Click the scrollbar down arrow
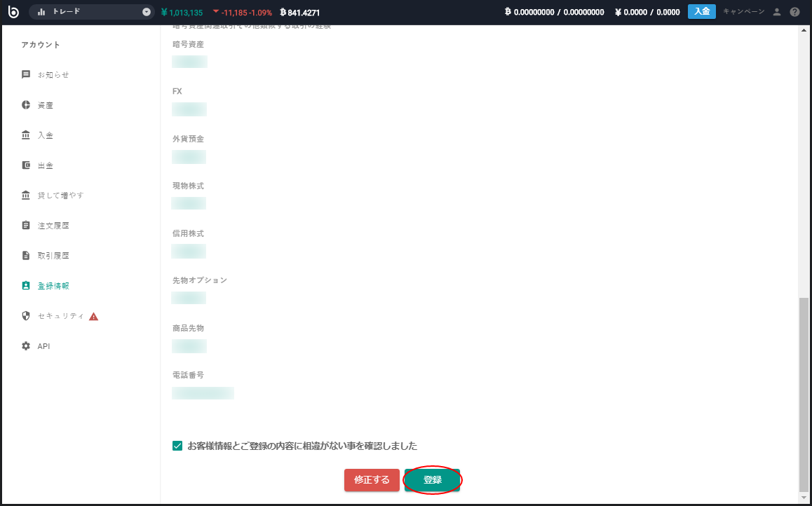 (x=803, y=497)
